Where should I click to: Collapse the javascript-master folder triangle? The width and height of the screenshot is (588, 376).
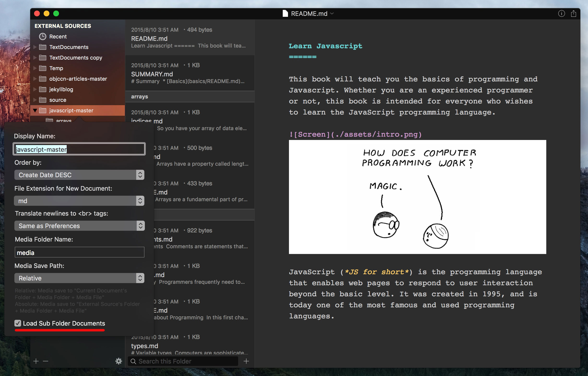point(35,110)
